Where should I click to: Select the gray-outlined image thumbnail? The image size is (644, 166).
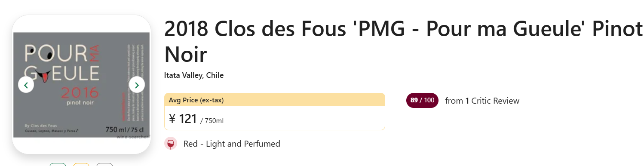click(104, 164)
